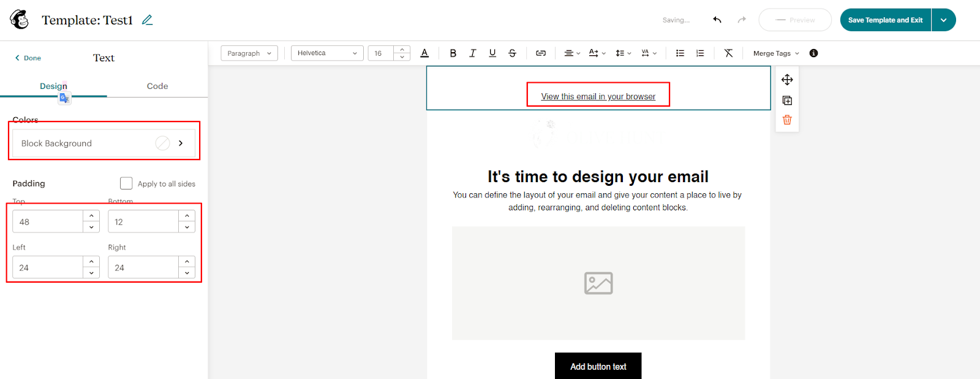Open the Paragraph style dropdown
The image size is (980, 379).
249,53
